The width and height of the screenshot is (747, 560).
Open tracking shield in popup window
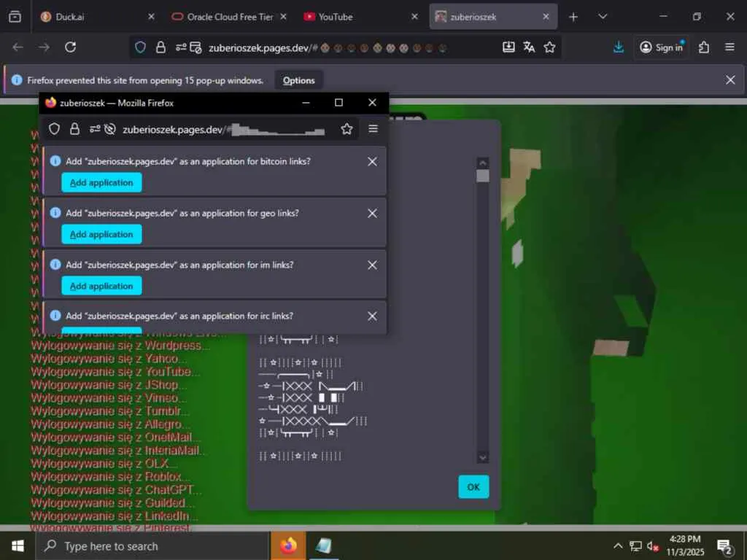[x=54, y=129]
